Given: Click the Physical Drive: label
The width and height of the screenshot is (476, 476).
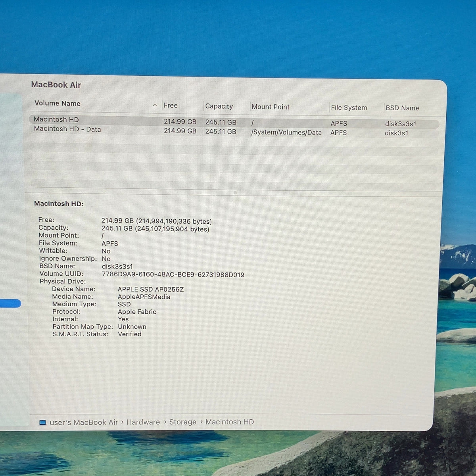Looking at the screenshot, I should tap(63, 281).
